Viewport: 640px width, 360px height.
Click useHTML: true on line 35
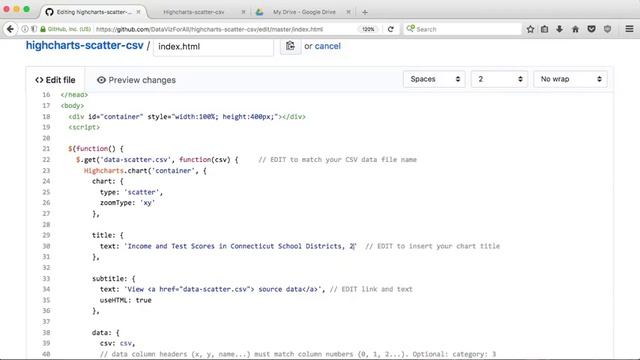pyautogui.click(x=126, y=300)
